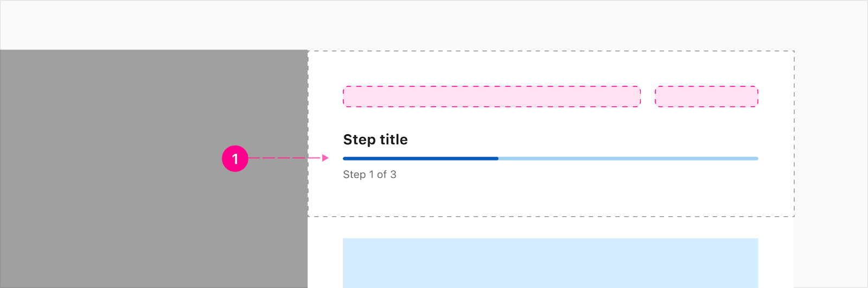Click the dashed pink connector line

pyautogui.click(x=285, y=158)
